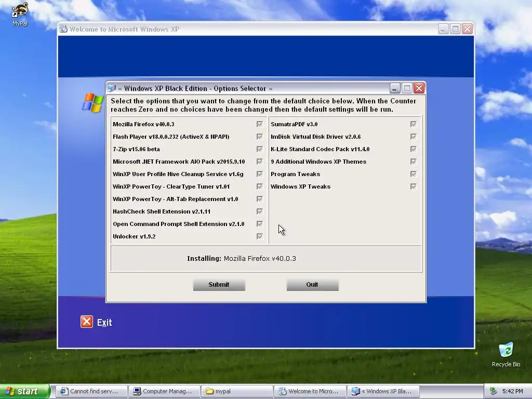Screen dimensions: 532x399
Task: Toggle the SumatraPDF v3.0 checkbox
Action: click(413, 124)
